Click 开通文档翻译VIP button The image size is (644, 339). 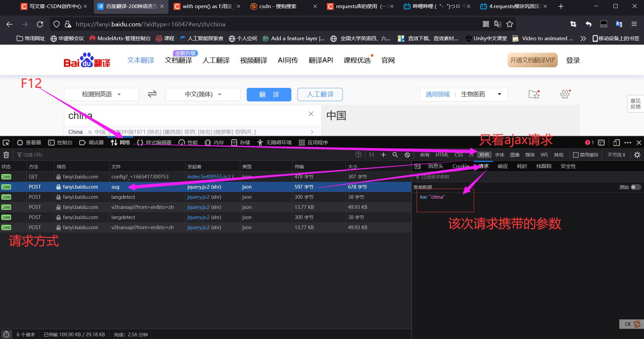pos(532,60)
